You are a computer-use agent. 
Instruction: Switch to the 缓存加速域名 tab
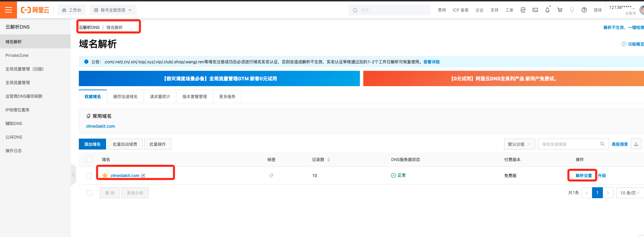coord(125,96)
